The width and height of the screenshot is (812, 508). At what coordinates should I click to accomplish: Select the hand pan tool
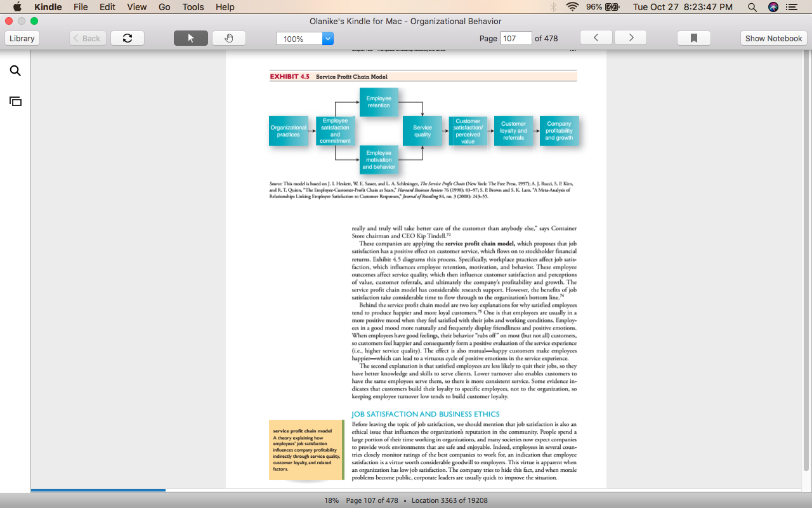point(229,38)
